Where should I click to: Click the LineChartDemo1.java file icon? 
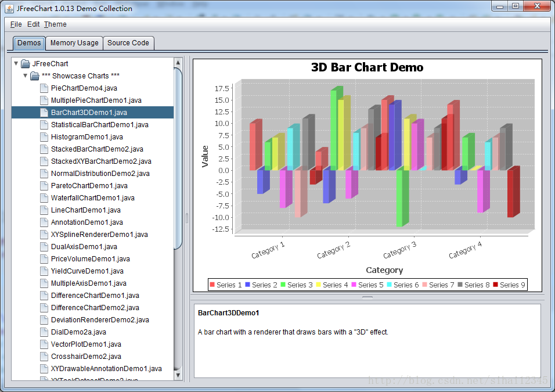tap(44, 210)
